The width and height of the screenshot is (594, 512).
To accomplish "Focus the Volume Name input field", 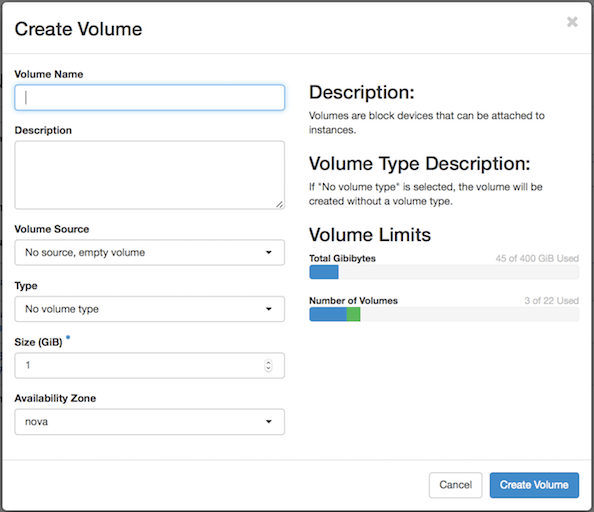I will [x=150, y=98].
